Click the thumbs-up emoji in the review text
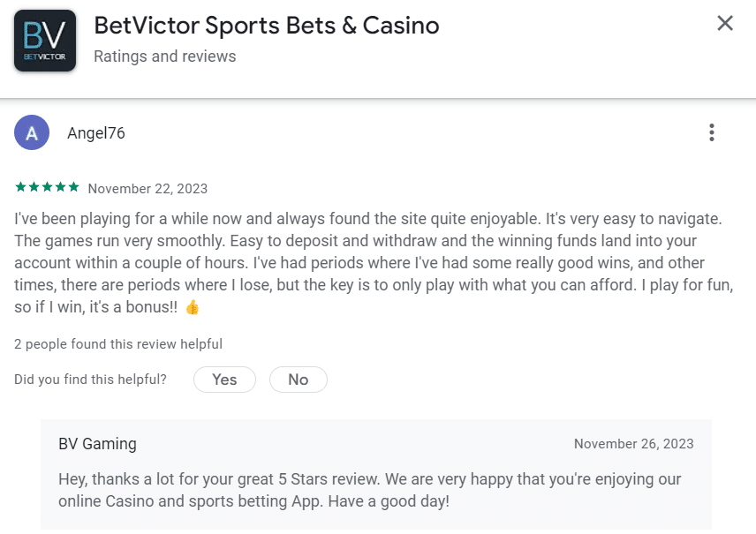The height and width of the screenshot is (534, 756). tap(193, 307)
